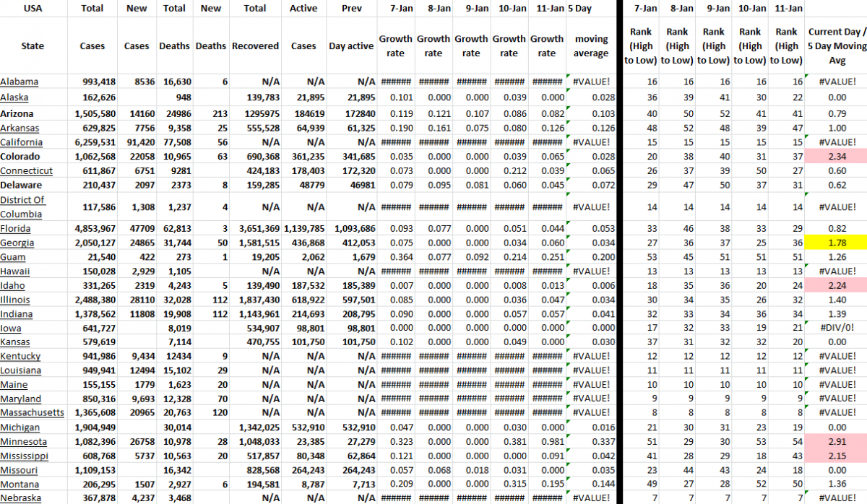
Task: Select the yellow highlighted 1.78 cell
Action: (837, 243)
